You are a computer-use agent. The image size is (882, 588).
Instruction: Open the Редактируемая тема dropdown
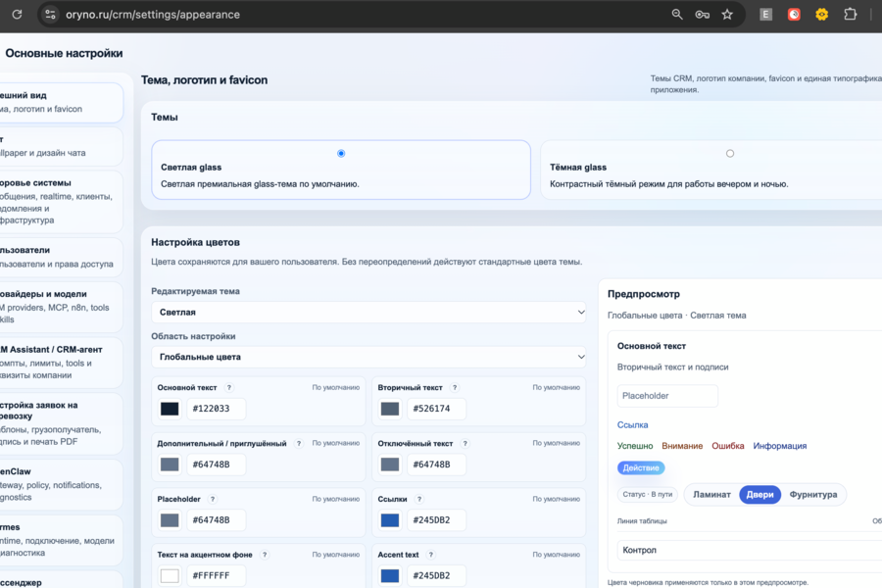(x=368, y=313)
